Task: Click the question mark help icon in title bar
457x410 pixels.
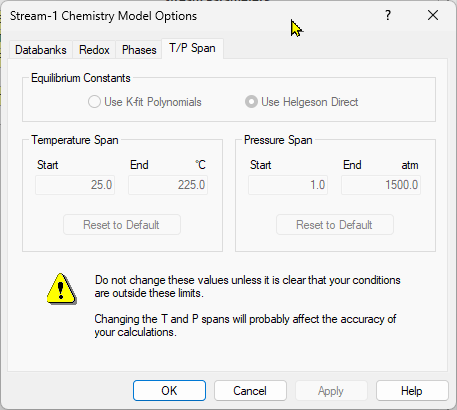Action: tap(388, 15)
